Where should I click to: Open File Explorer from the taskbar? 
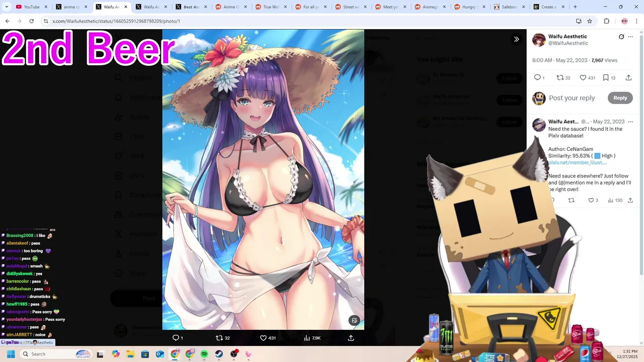click(130, 354)
